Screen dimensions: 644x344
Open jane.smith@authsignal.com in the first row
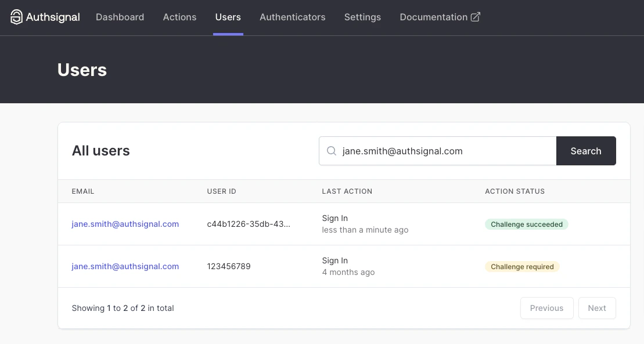coord(125,224)
